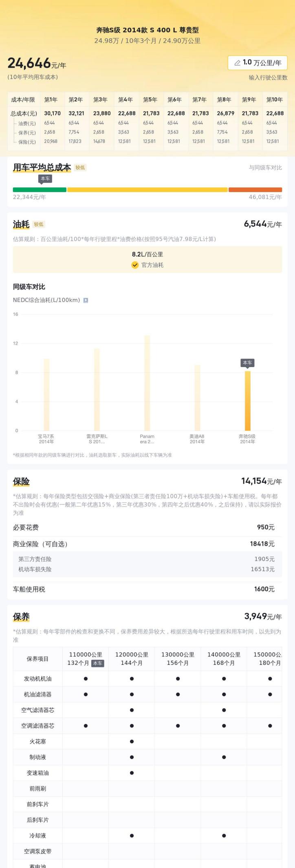Click the 本车 marker above the cost bar
The height and width of the screenshot is (868, 295).
45,179
